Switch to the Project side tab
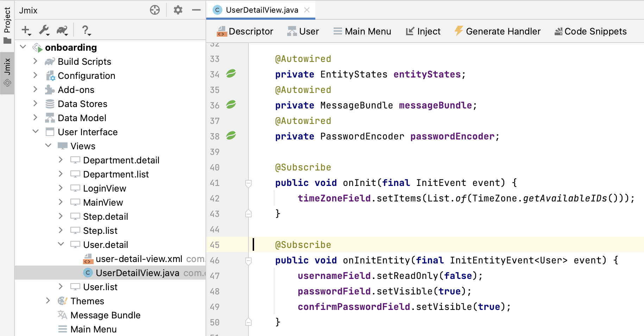This screenshot has width=644, height=336. pos(7,25)
